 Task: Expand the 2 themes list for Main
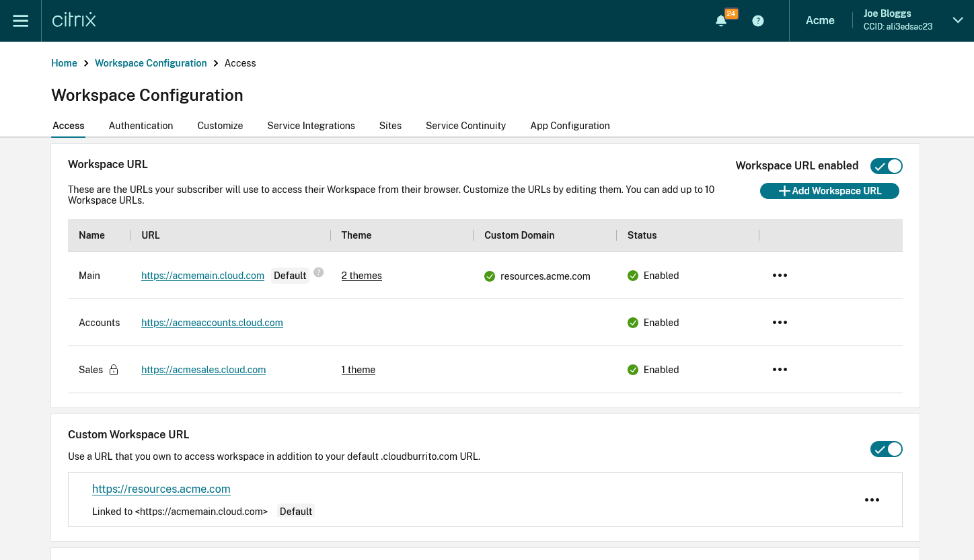pos(361,276)
